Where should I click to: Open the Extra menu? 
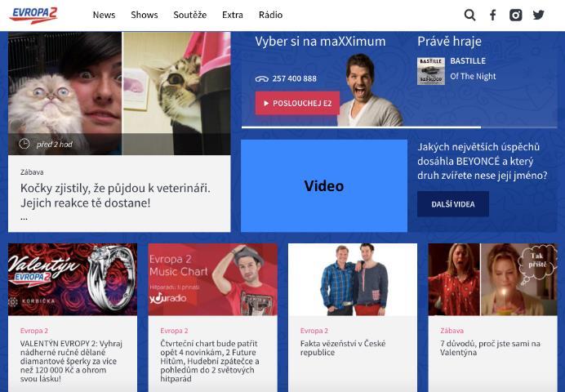[233, 15]
